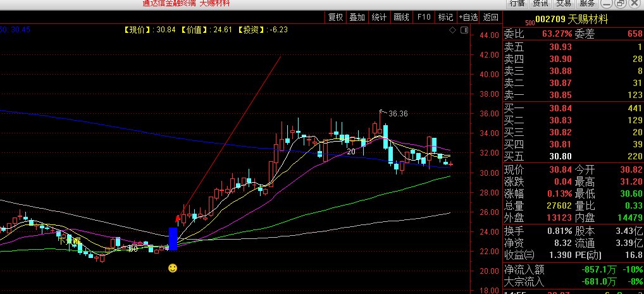Viewport: 644px width, 294px height.
Task: Open the 复权 price adjustment option
Action: coord(335,18)
